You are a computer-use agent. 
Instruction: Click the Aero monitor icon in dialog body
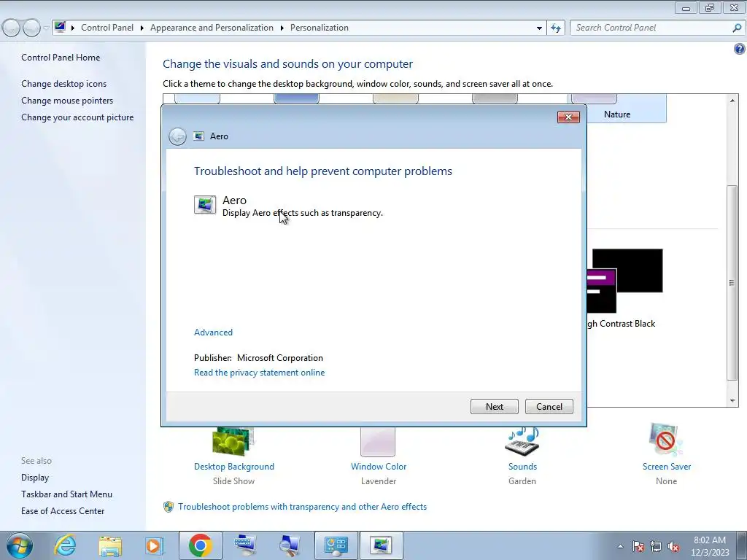pos(205,205)
